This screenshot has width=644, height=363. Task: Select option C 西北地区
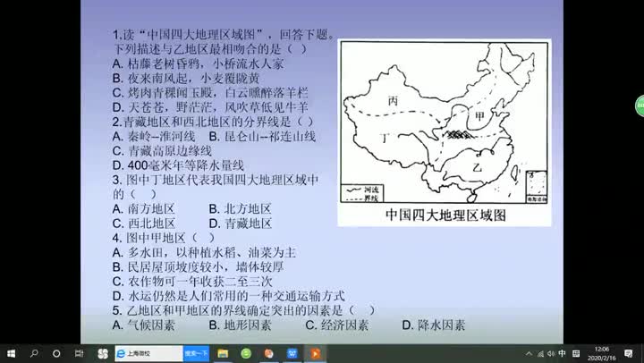[143, 224]
